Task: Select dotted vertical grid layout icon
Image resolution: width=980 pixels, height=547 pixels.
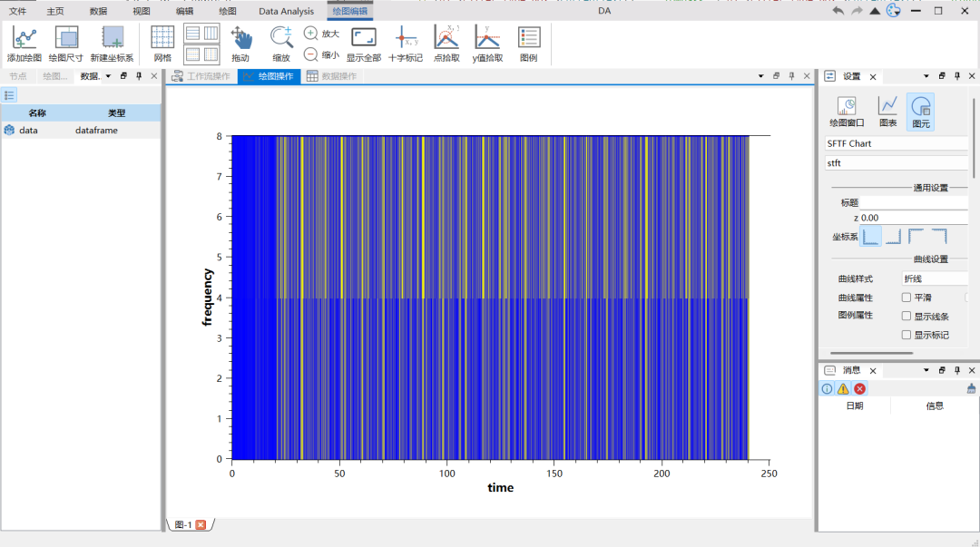Action: tap(211, 54)
